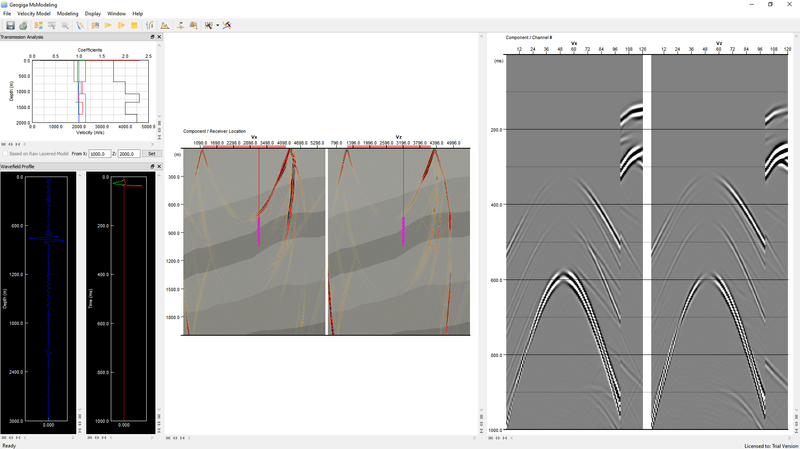The width and height of the screenshot is (800, 449).
Task: Click the first fit icon below depth wavefield profile
Action: click(x=4, y=438)
